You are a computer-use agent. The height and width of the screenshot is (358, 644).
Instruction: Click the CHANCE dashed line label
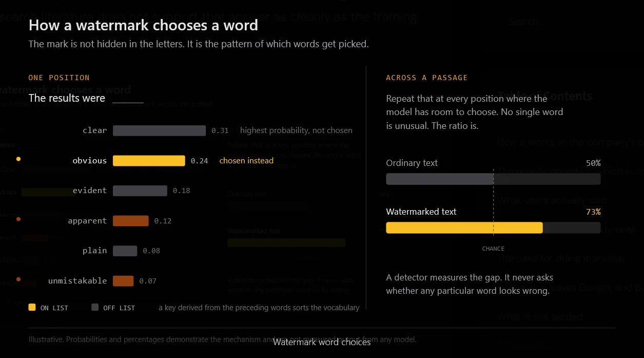493,249
